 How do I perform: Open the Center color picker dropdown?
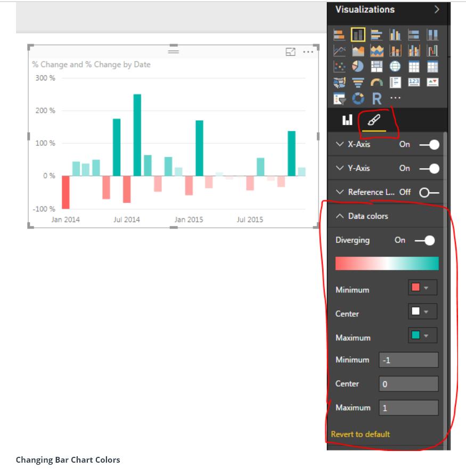pos(422,311)
